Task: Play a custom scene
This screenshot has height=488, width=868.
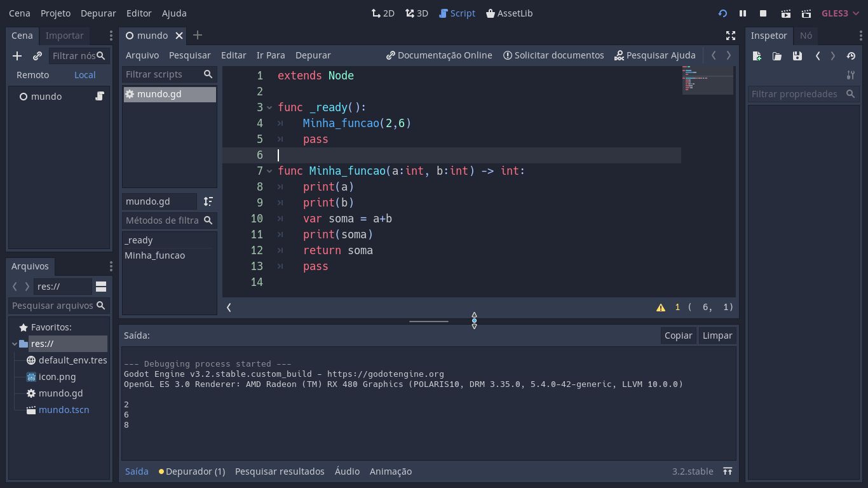Action: coord(806,13)
